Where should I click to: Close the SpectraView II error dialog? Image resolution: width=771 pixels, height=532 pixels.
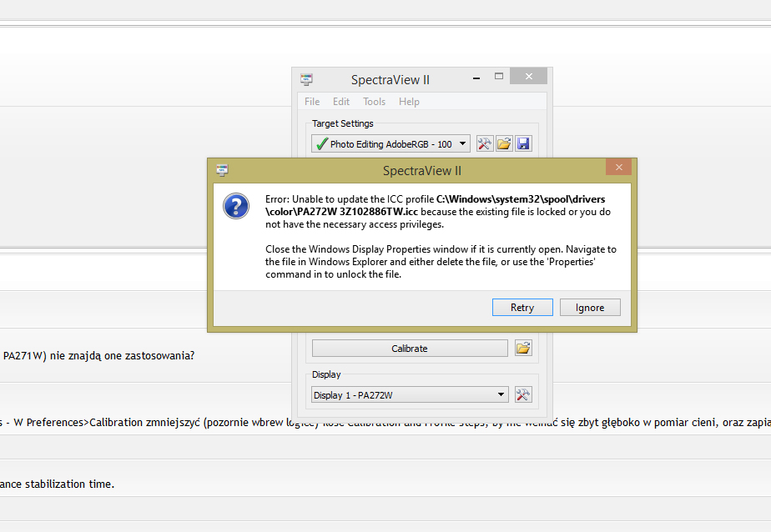(618, 168)
